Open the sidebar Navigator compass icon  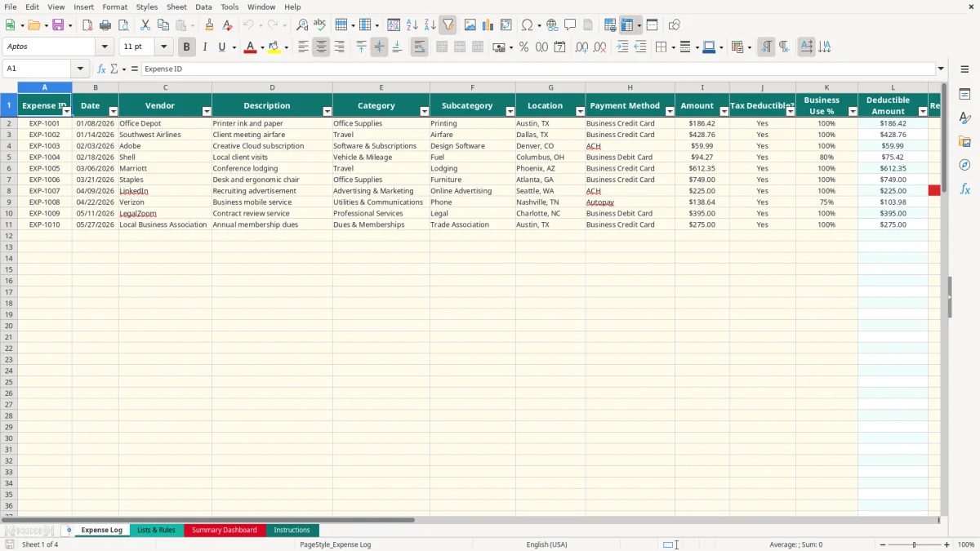tap(964, 165)
